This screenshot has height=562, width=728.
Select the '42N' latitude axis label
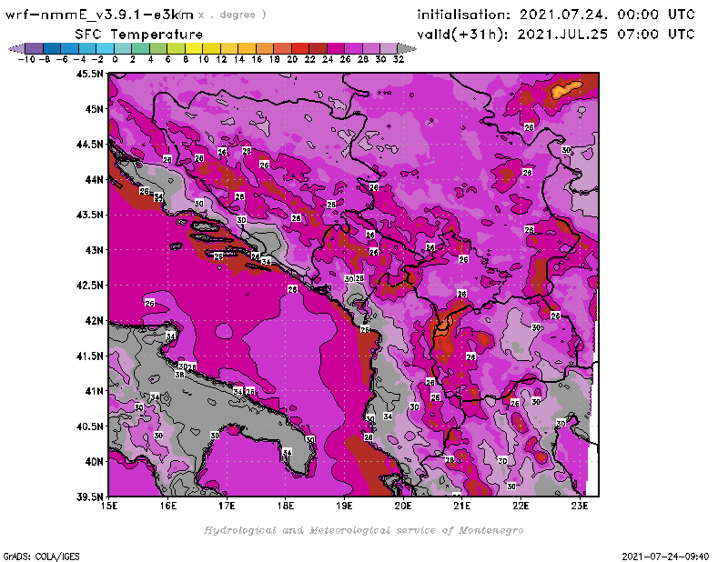(x=94, y=321)
